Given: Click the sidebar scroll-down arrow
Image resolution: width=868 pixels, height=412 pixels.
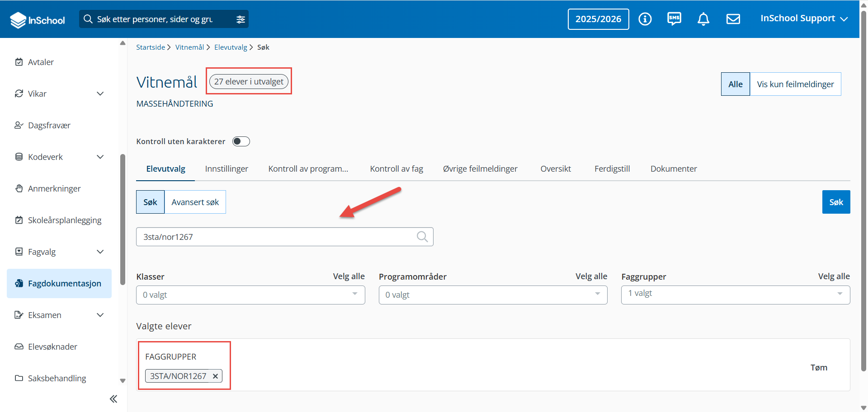Looking at the screenshot, I should [x=123, y=380].
